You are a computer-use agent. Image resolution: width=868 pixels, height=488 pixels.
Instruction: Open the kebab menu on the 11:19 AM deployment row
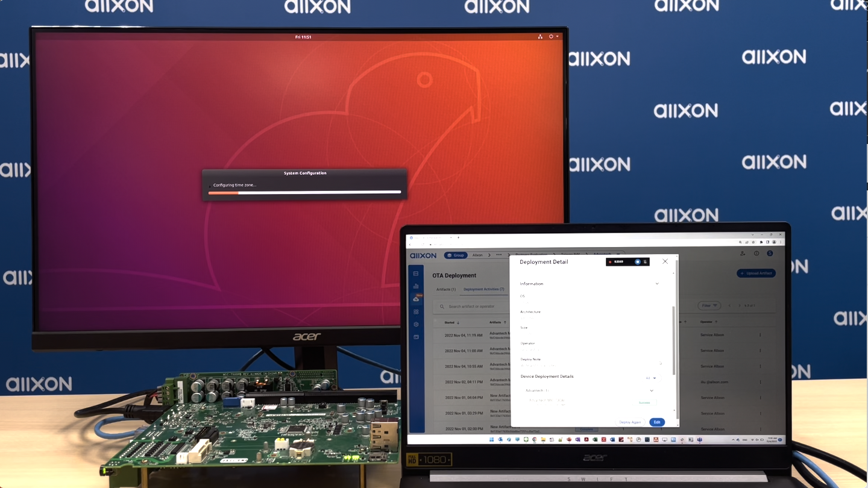click(760, 335)
